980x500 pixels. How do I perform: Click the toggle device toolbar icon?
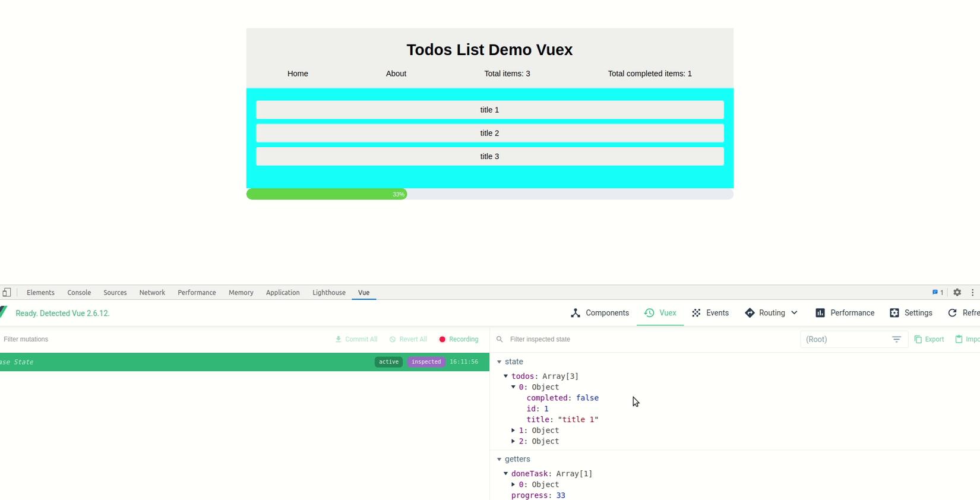coord(7,292)
